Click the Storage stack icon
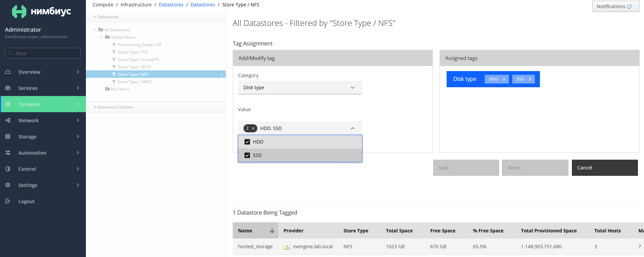 pyautogui.click(x=8, y=136)
